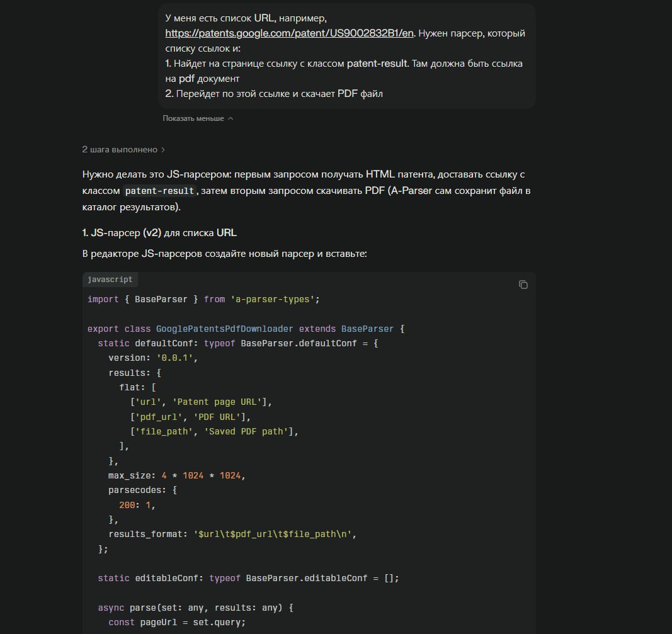
Task: Copy the javascript code block
Action: point(523,285)
